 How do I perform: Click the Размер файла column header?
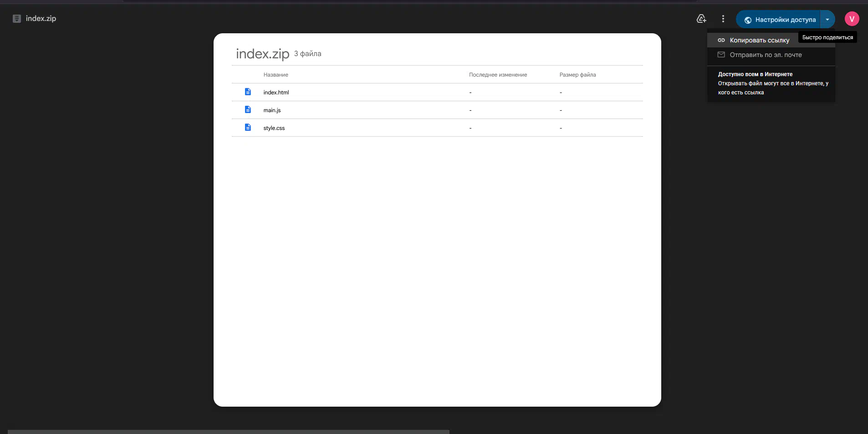tap(577, 75)
